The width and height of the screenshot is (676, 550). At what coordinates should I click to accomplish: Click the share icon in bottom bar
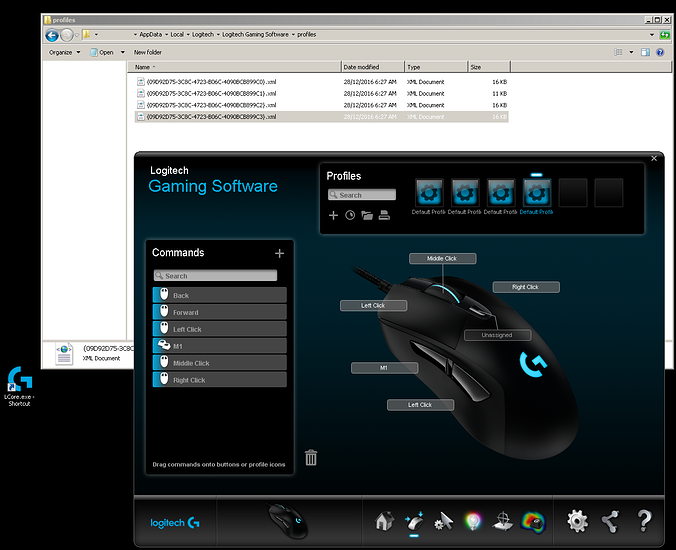(611, 520)
